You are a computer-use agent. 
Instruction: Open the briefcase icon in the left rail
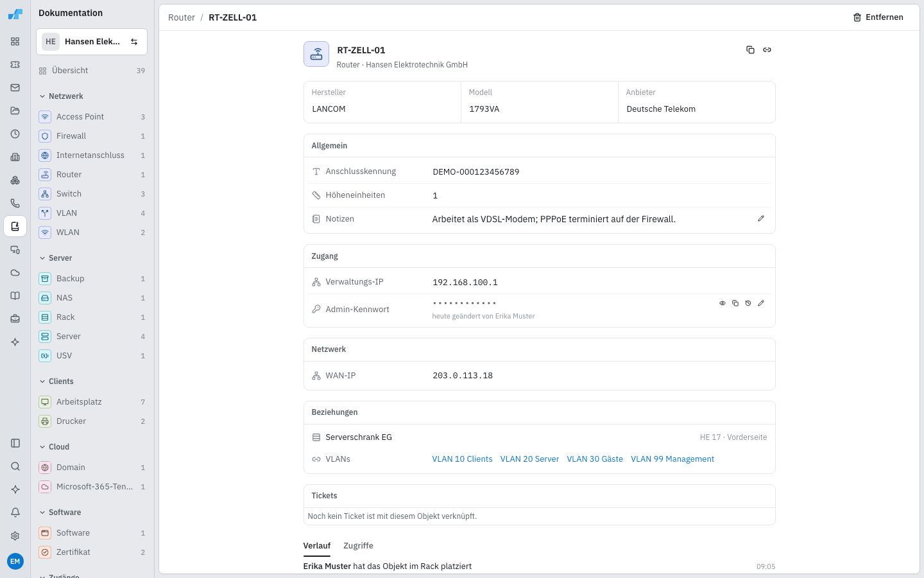pyautogui.click(x=15, y=319)
